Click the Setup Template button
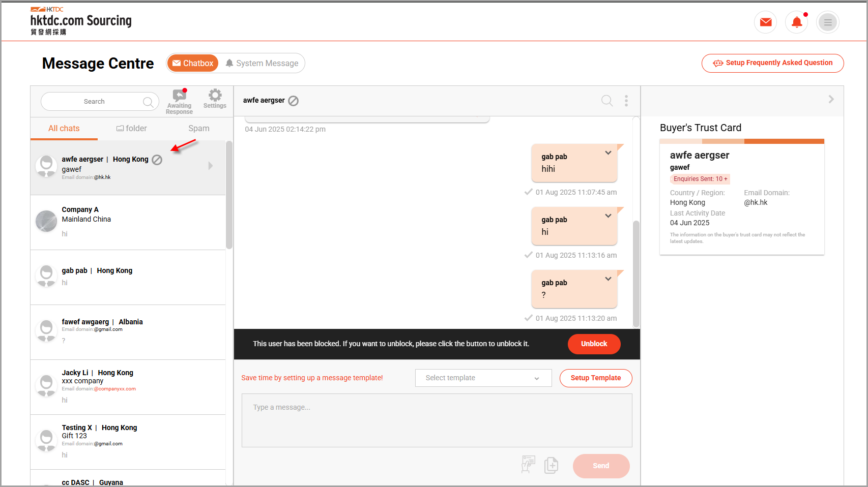This screenshot has height=487, width=868. coord(596,378)
